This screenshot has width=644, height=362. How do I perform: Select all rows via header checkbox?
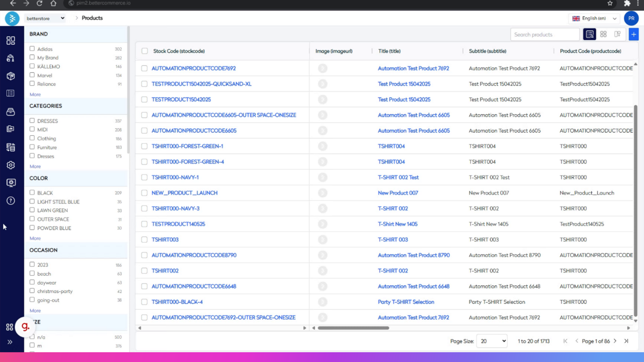tap(145, 51)
